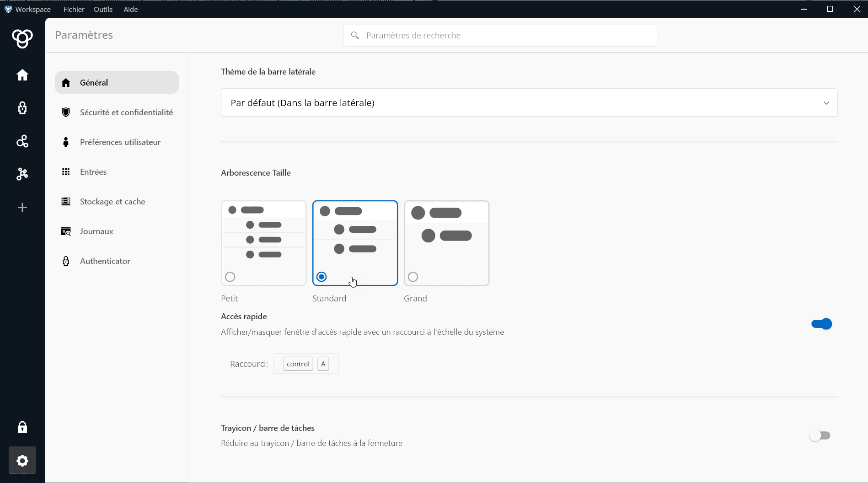Click the three-circles icon in sidebar
Image resolution: width=868 pixels, height=483 pixels.
pos(22,141)
